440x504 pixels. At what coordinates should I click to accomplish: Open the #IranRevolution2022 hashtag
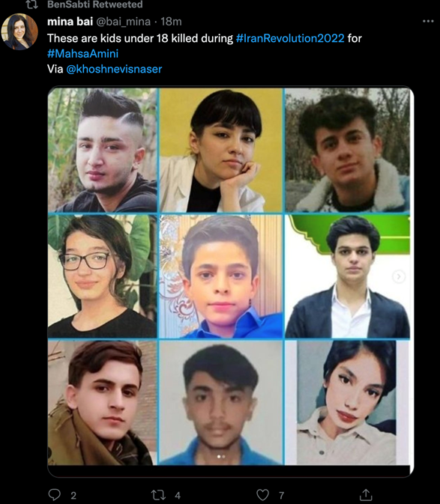290,38
